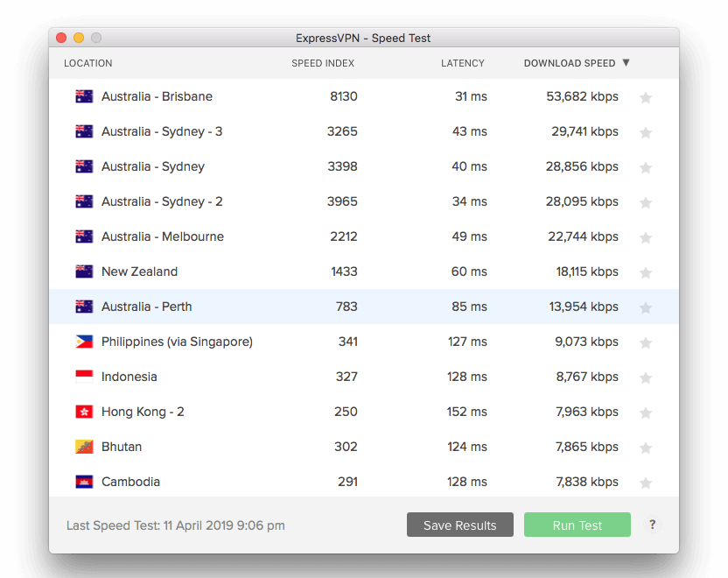
Task: Click the Indonesia flag icon
Action: [x=84, y=377]
